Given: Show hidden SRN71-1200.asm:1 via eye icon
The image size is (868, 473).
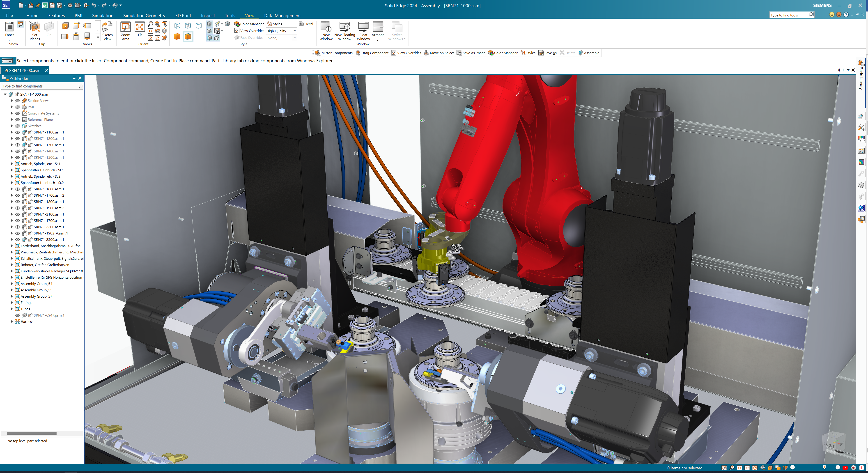Looking at the screenshot, I should click(x=18, y=138).
